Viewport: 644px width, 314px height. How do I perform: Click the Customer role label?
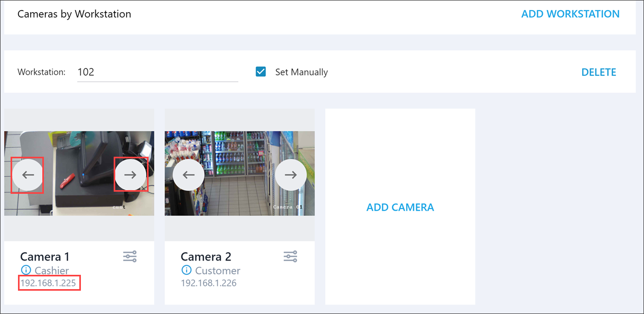pyautogui.click(x=217, y=271)
